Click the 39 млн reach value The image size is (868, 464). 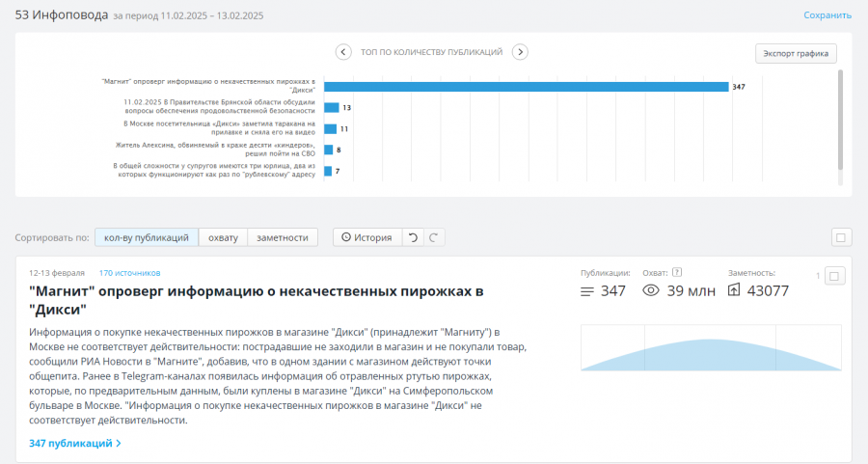coord(691,290)
